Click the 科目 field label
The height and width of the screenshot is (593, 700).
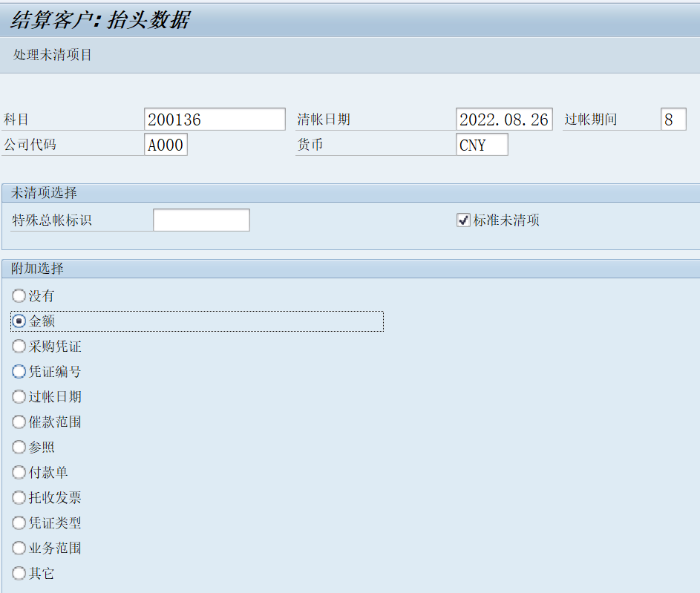click(16, 119)
